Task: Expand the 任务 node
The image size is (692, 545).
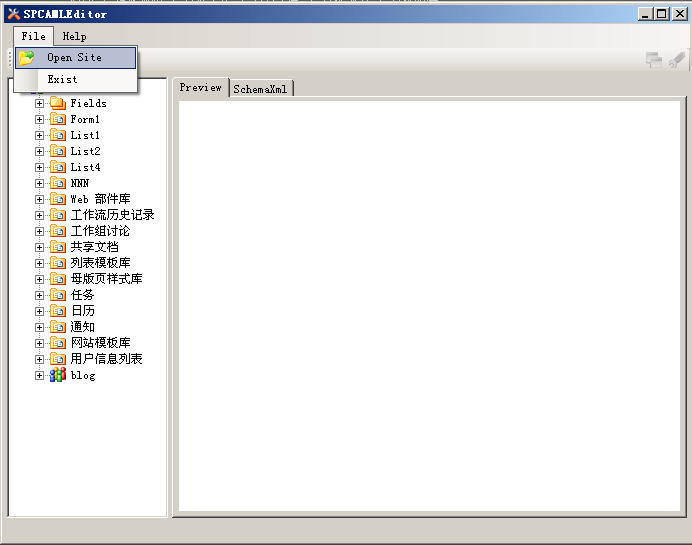Action: click(39, 295)
